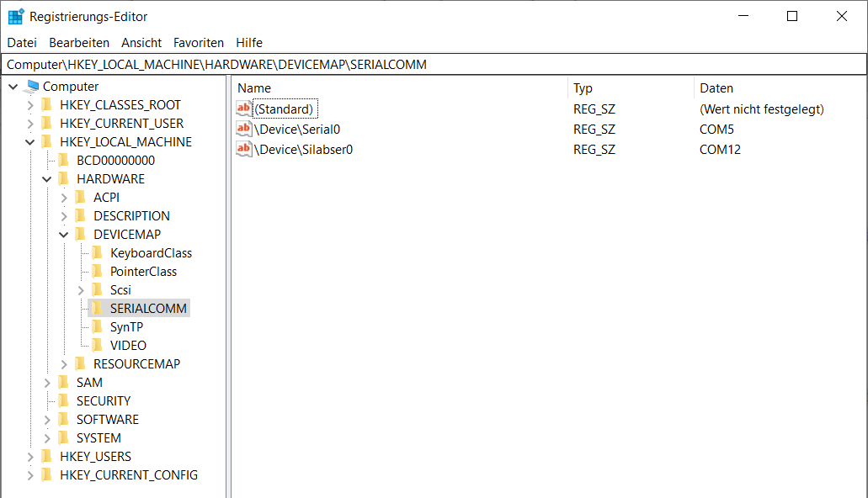Click the SOFTWARE folder icon
Image resolution: width=868 pixels, height=498 pixels.
(64, 420)
